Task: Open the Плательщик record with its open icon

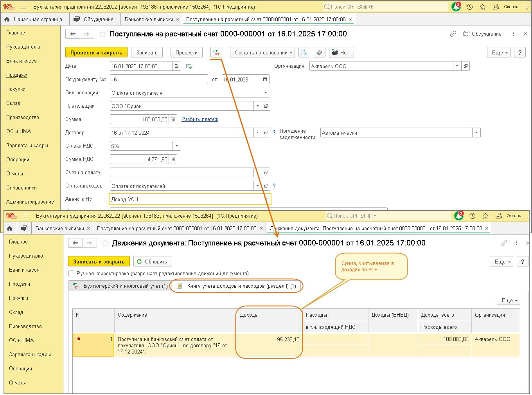Action: tap(266, 106)
